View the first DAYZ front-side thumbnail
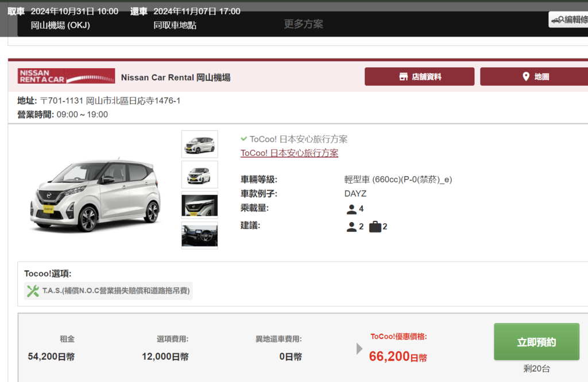 (199, 144)
